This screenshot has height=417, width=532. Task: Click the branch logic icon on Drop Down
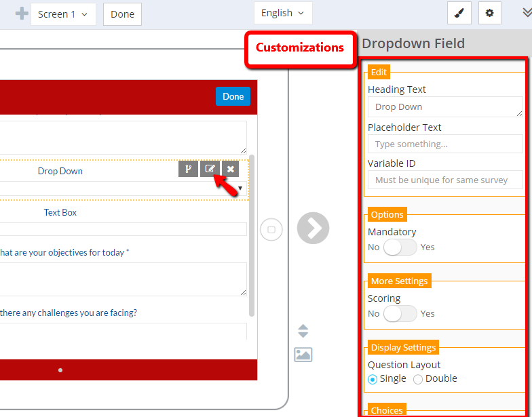189,168
